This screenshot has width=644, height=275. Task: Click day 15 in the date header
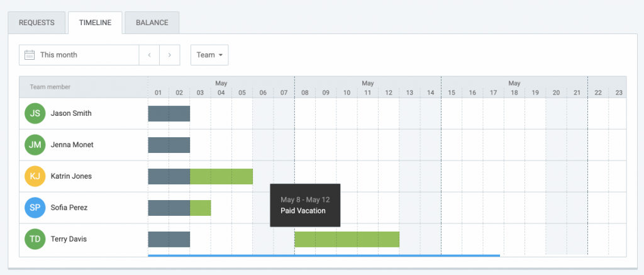coord(452,93)
